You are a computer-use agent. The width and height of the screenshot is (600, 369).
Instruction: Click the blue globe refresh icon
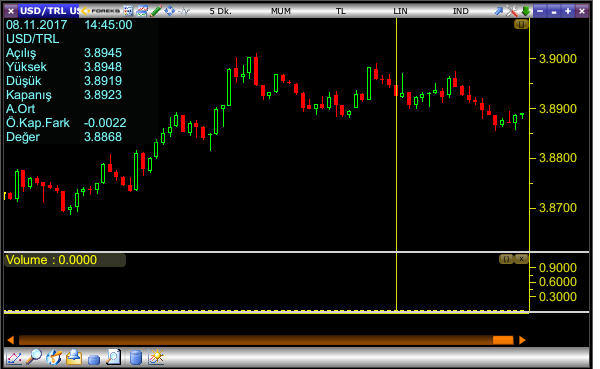54,358
